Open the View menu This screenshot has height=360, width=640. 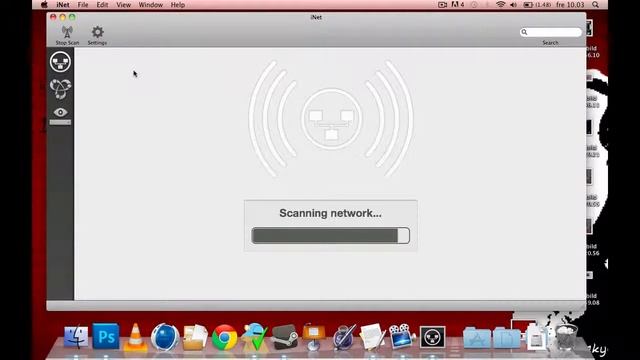[123, 5]
